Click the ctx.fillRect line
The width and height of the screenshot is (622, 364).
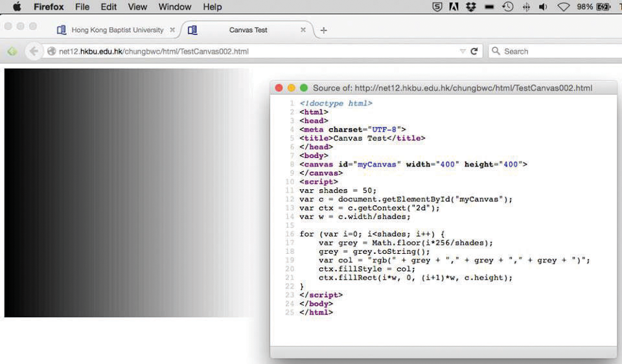[x=415, y=278]
